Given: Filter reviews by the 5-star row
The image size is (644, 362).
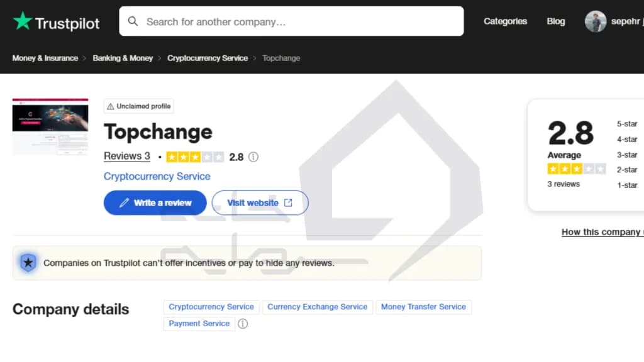Looking at the screenshot, I should pyautogui.click(x=627, y=124).
